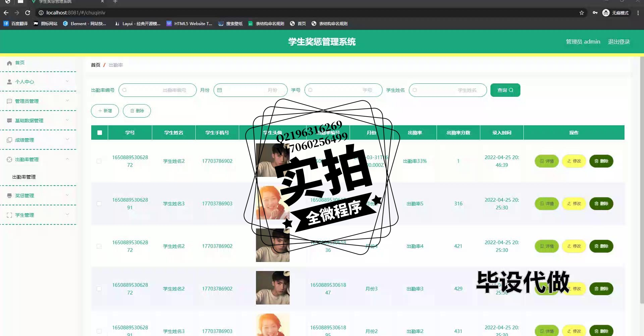Image resolution: width=644 pixels, height=336 pixels.
Task: Check row with 出勤率33%
Action: 99,161
